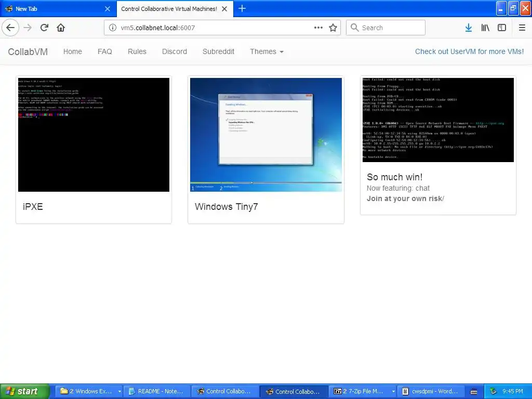Expand the Windows Explorer taskbar group arrow
532x399 pixels.
[x=119, y=391]
